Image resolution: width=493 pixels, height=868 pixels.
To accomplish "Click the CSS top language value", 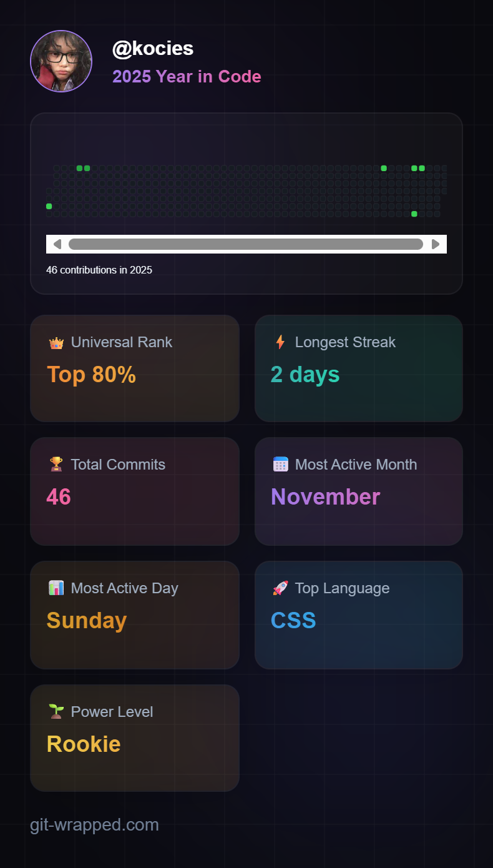I will click(293, 621).
